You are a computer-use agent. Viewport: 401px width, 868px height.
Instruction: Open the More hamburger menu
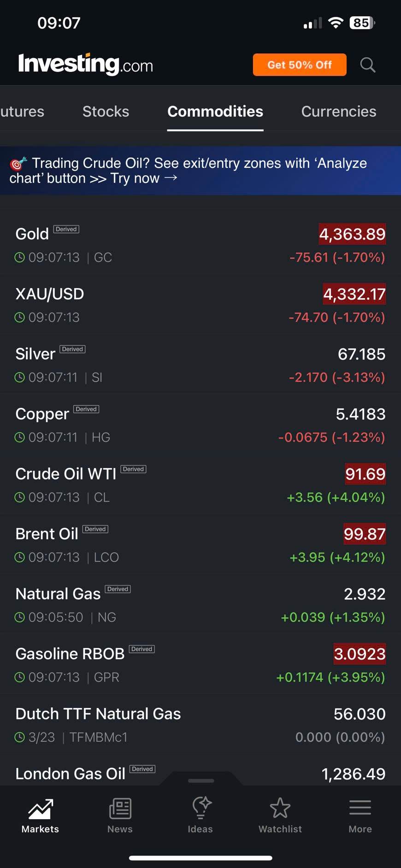coord(360,808)
